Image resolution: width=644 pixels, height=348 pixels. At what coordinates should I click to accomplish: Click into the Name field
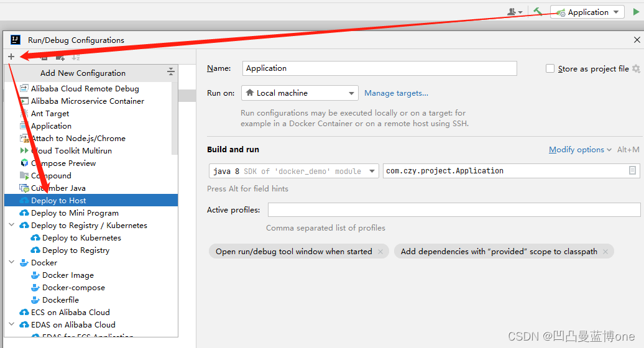point(379,68)
